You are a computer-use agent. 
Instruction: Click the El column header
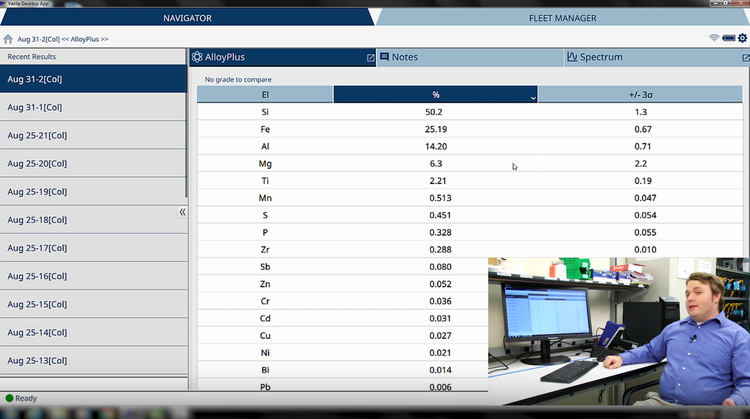click(265, 95)
